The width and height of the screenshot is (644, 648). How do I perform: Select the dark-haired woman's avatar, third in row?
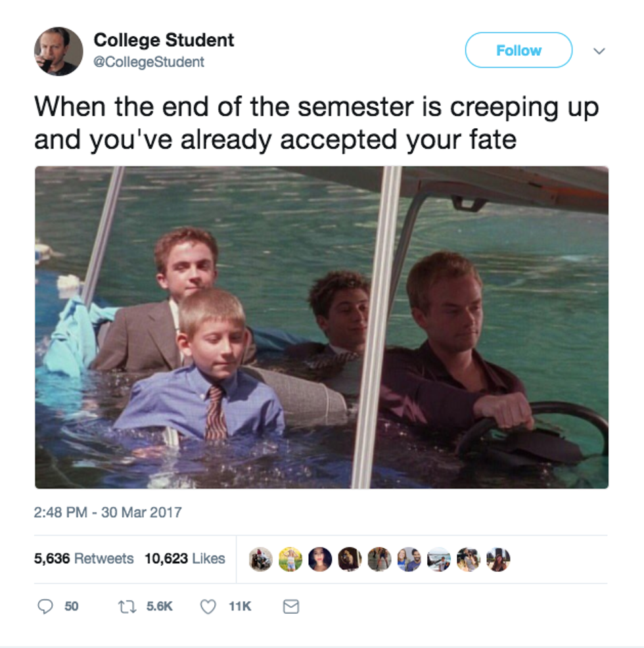tap(320, 559)
